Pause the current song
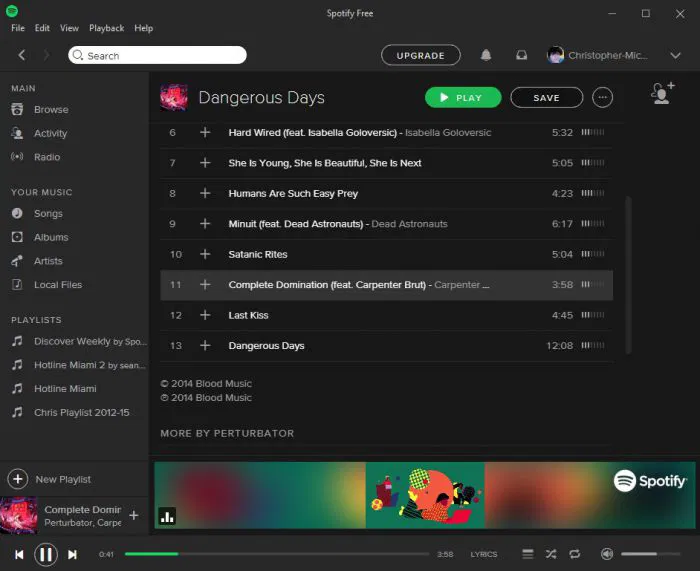The width and height of the screenshot is (700, 571). [46, 554]
